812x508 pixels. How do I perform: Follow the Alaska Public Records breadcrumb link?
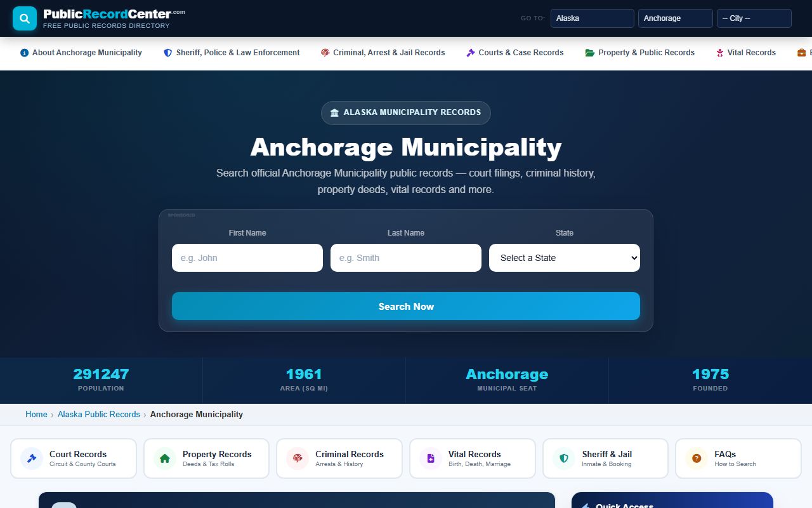coord(99,414)
